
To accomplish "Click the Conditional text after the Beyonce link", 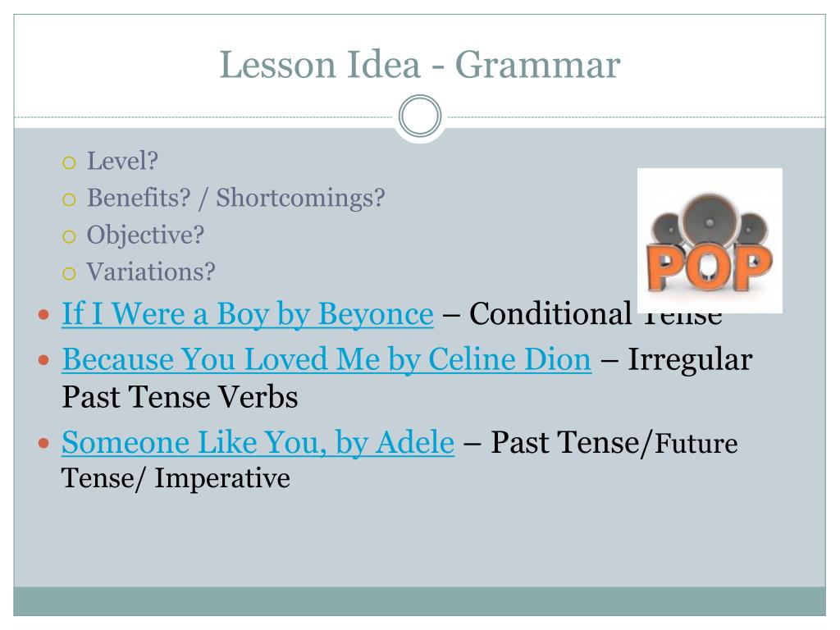I will tap(550, 313).
